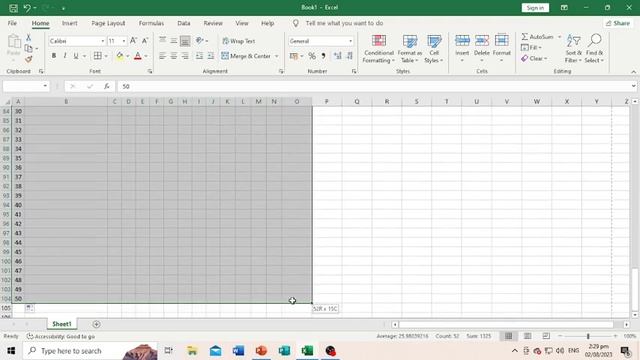The image size is (640, 360).
Task: Click the Orientation angled text icon
Action: (x=199, y=41)
